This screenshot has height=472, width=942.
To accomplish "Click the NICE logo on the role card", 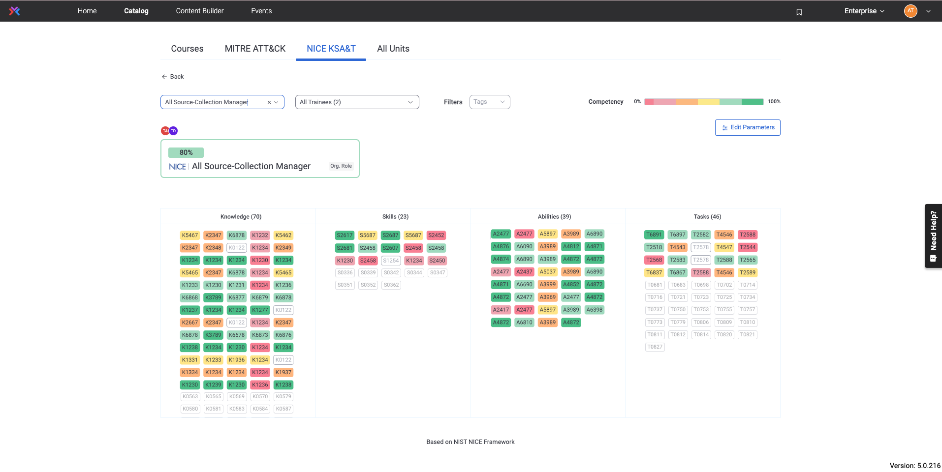I will (177, 166).
